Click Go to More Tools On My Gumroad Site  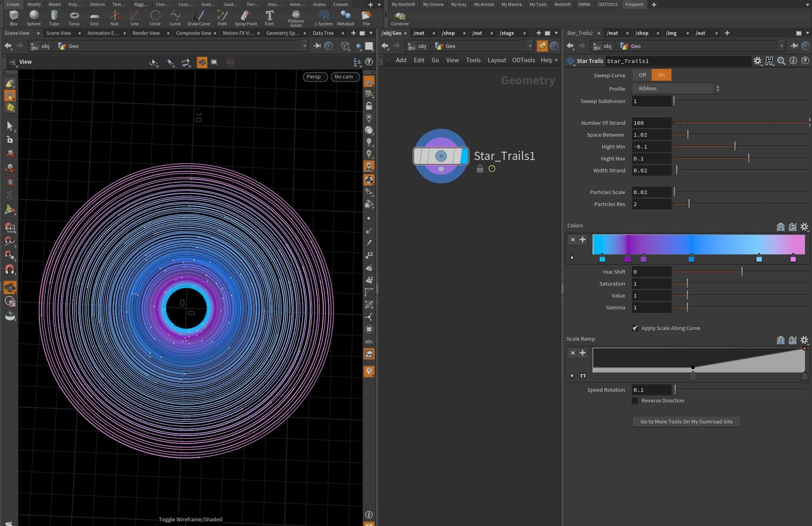coord(686,421)
